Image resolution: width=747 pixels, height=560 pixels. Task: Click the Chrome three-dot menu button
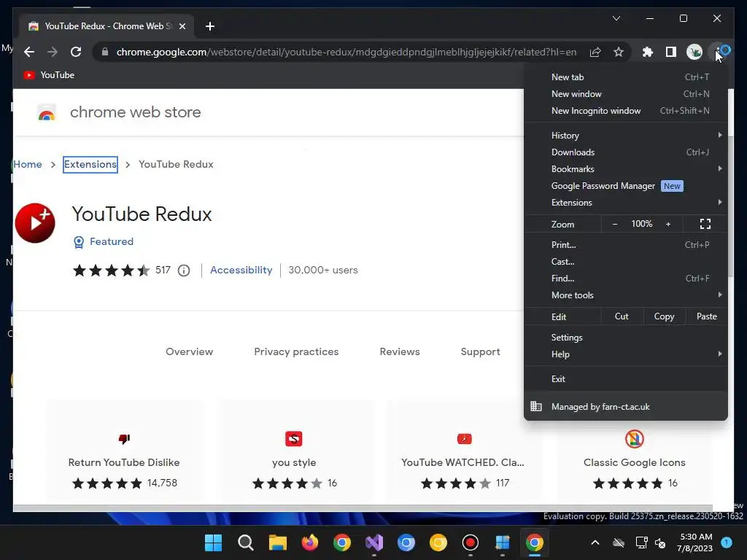tap(719, 52)
